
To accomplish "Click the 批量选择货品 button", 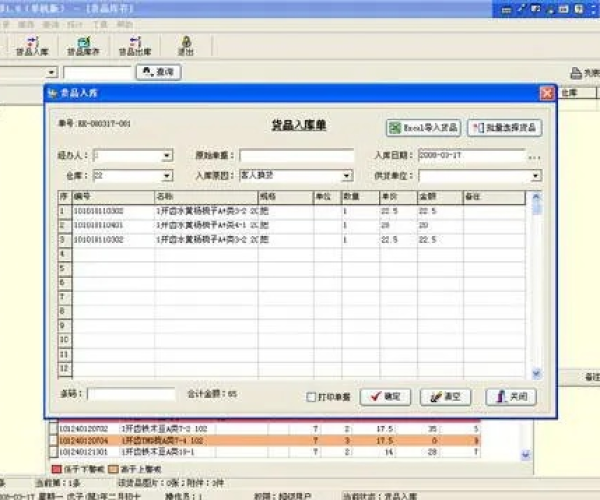I will click(x=504, y=127).
